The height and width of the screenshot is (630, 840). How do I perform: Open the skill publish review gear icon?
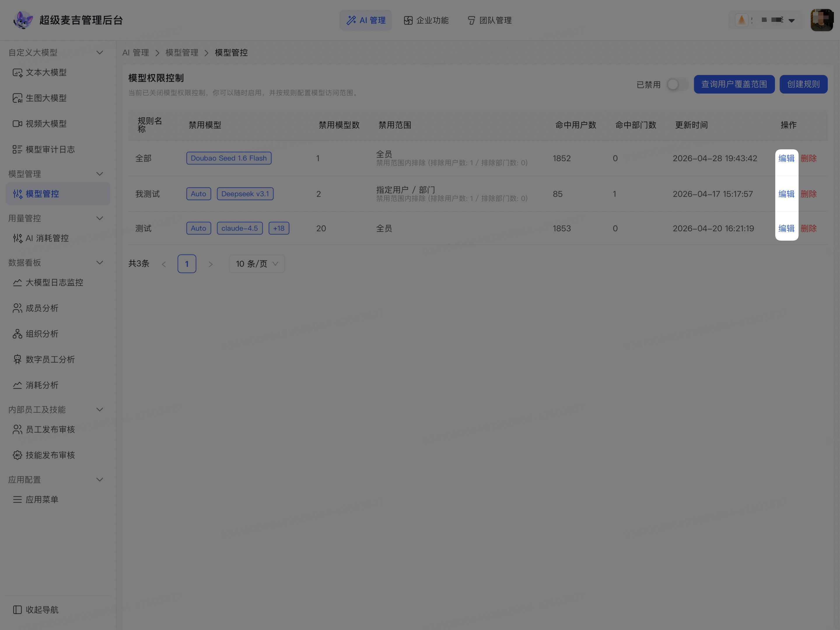(17, 455)
